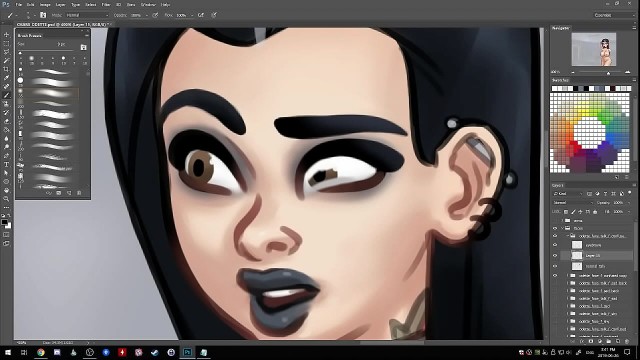This screenshot has height=360, width=640.
Task: Open the layer blend mode dropdown
Action: pos(573,202)
